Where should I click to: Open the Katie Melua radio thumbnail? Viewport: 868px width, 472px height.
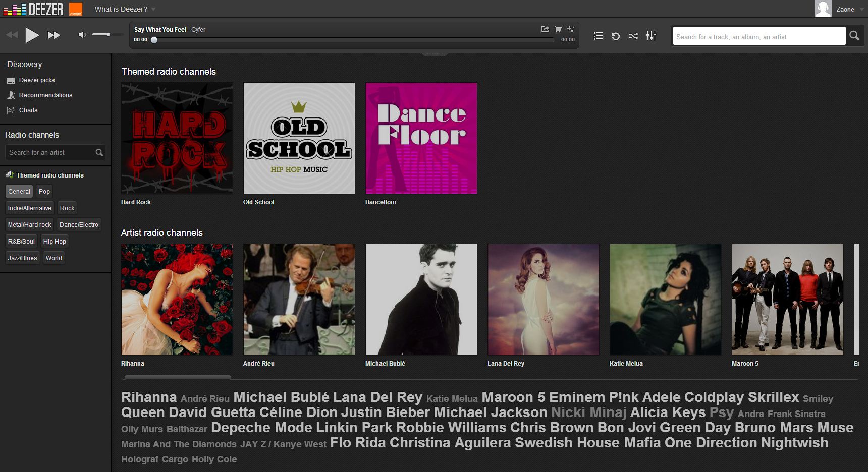pos(666,300)
